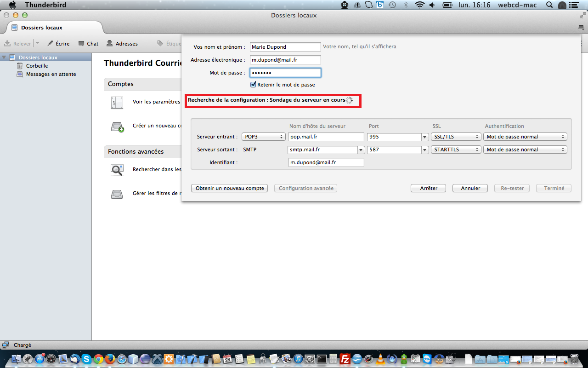Click the webcd-mac user menu
This screenshot has height=368, width=588.
click(518, 5)
